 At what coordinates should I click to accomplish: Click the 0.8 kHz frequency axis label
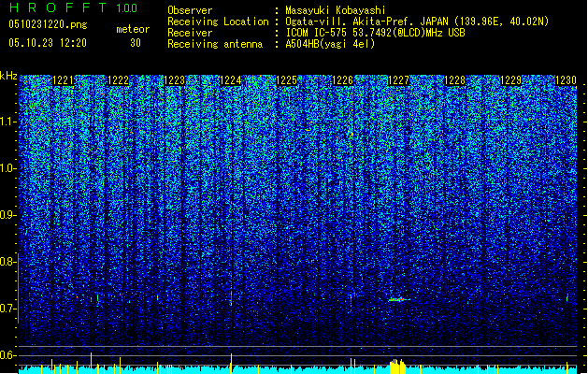(8, 262)
